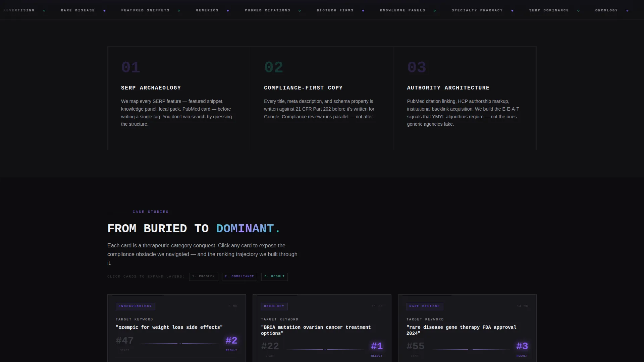The width and height of the screenshot is (644, 362).
Task: Click 'SPECIALTY PHARMACY' in the ticker
Action: pos(477,10)
